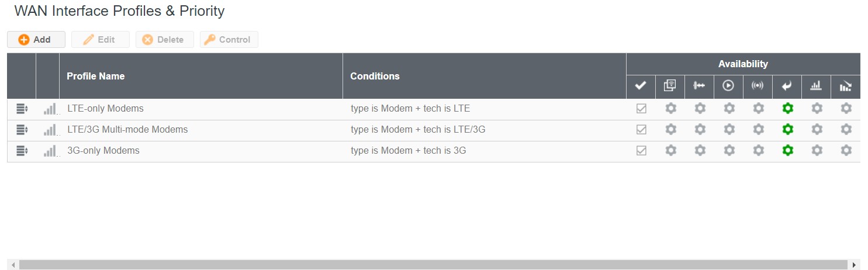Click the Conditions column header
The height and width of the screenshot is (270, 868).
[375, 76]
